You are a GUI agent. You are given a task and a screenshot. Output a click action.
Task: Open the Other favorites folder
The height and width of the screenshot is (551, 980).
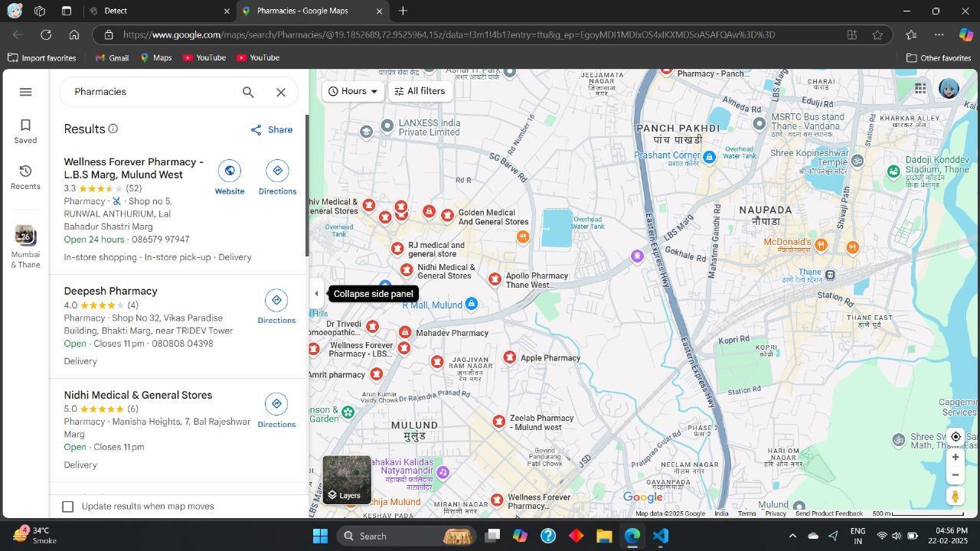(939, 58)
